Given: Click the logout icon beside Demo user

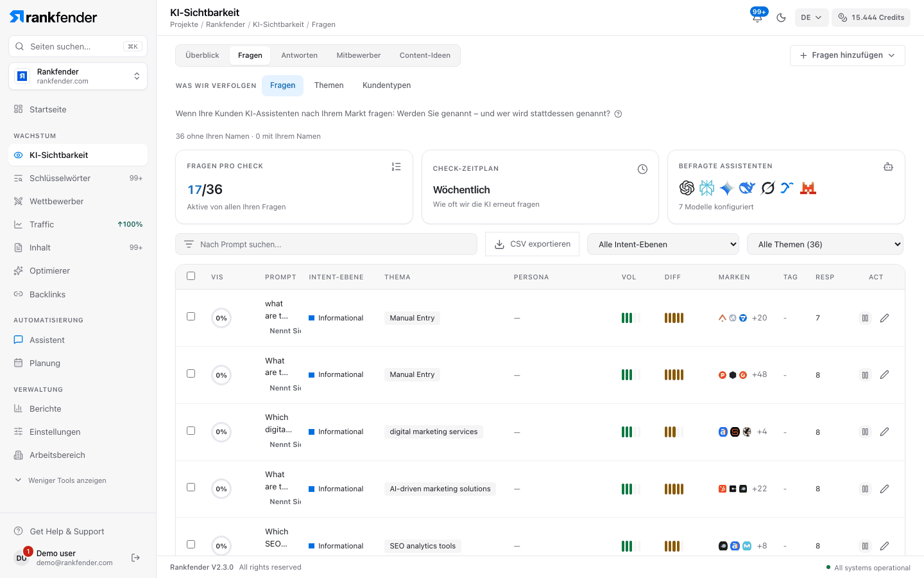Looking at the screenshot, I should click(x=135, y=557).
